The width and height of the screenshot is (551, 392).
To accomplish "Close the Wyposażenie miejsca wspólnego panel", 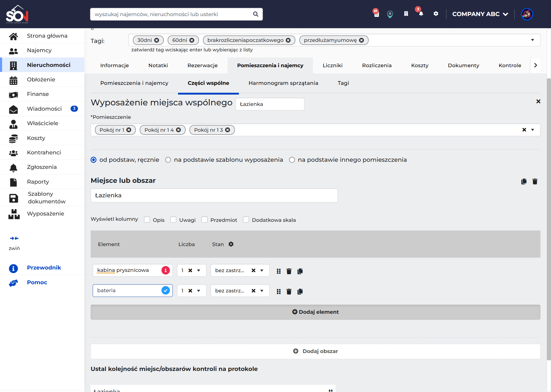I will (x=538, y=101).
